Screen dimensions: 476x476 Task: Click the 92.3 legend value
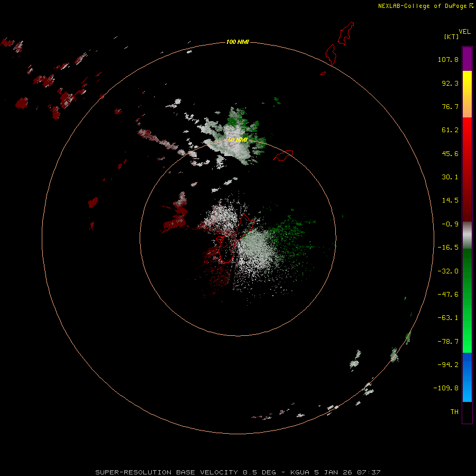point(450,83)
